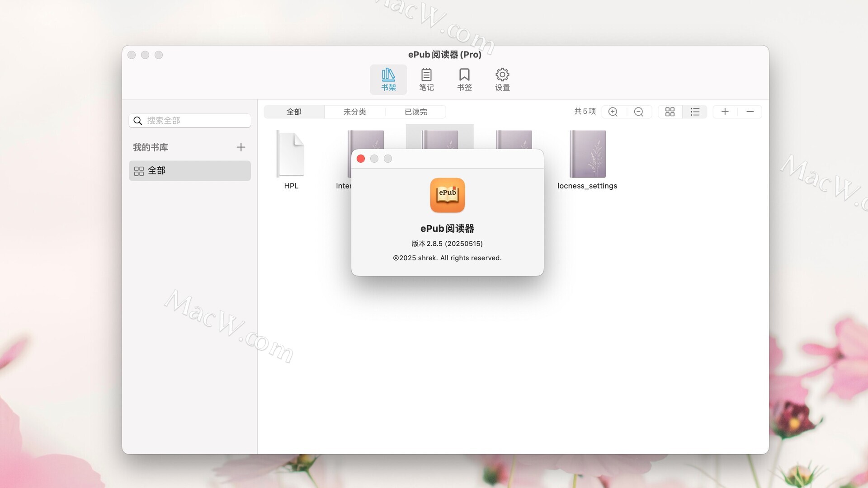Open 设置 settings gear
The image size is (868, 488).
tap(502, 80)
